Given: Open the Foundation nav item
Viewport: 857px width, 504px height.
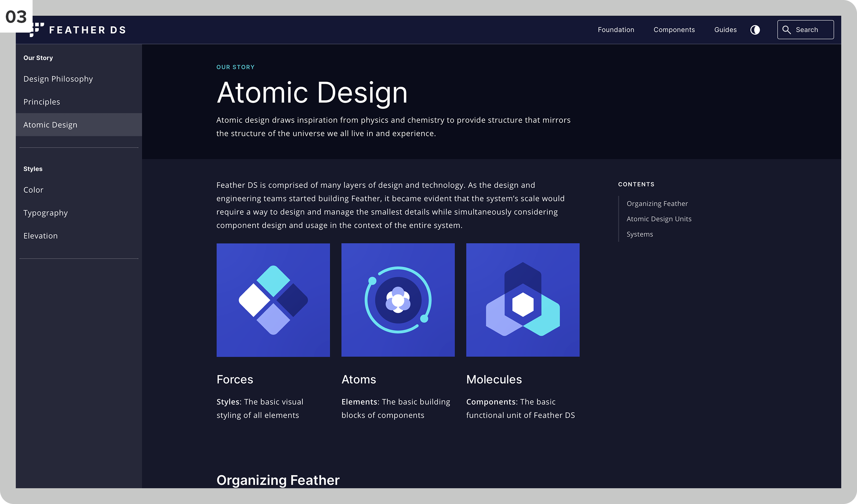Looking at the screenshot, I should click(x=616, y=30).
